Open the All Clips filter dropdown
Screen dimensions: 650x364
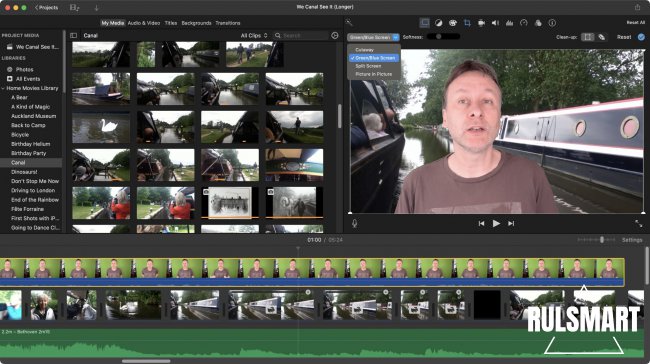[x=254, y=36]
